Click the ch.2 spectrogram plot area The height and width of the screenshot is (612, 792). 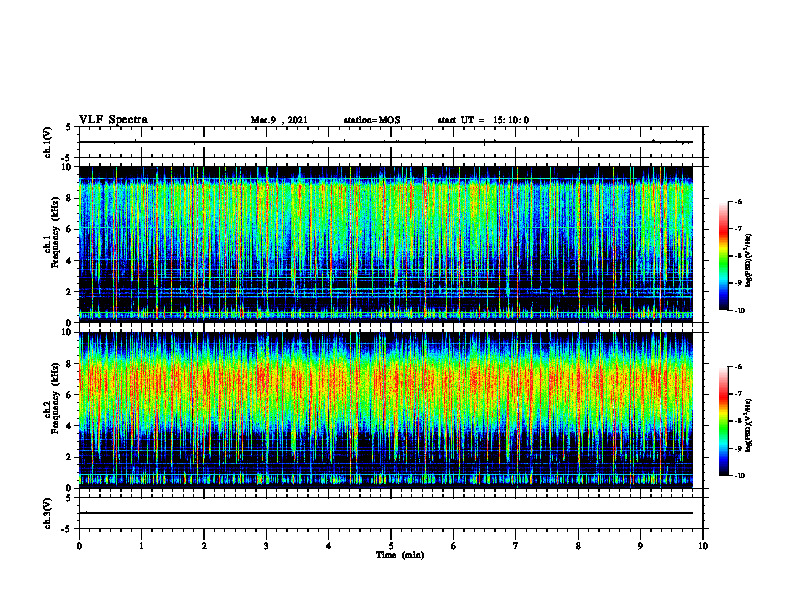point(386,410)
